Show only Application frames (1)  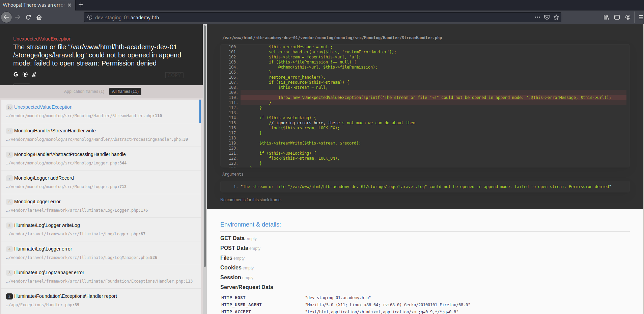[84, 91]
